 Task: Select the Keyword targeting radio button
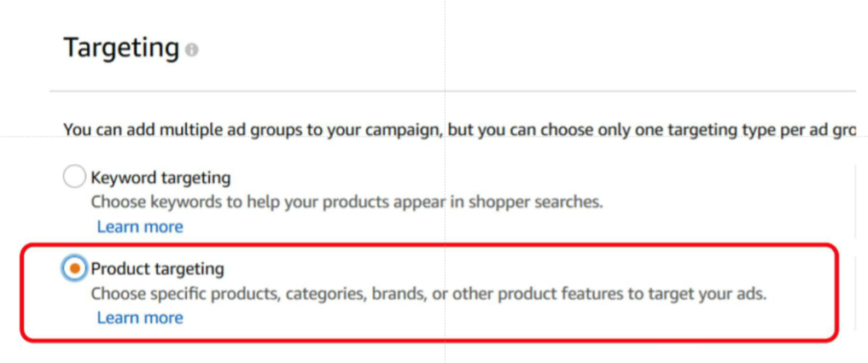pyautogui.click(x=74, y=178)
